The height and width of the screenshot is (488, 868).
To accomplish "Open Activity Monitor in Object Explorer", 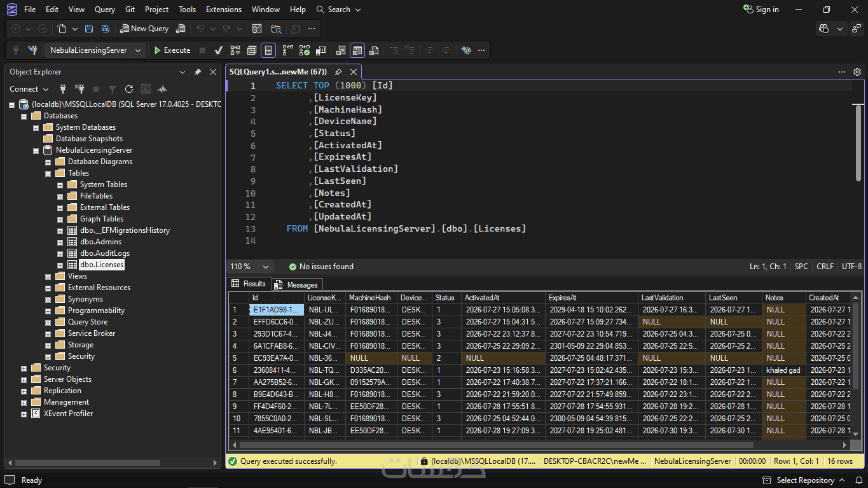I will click(x=162, y=89).
